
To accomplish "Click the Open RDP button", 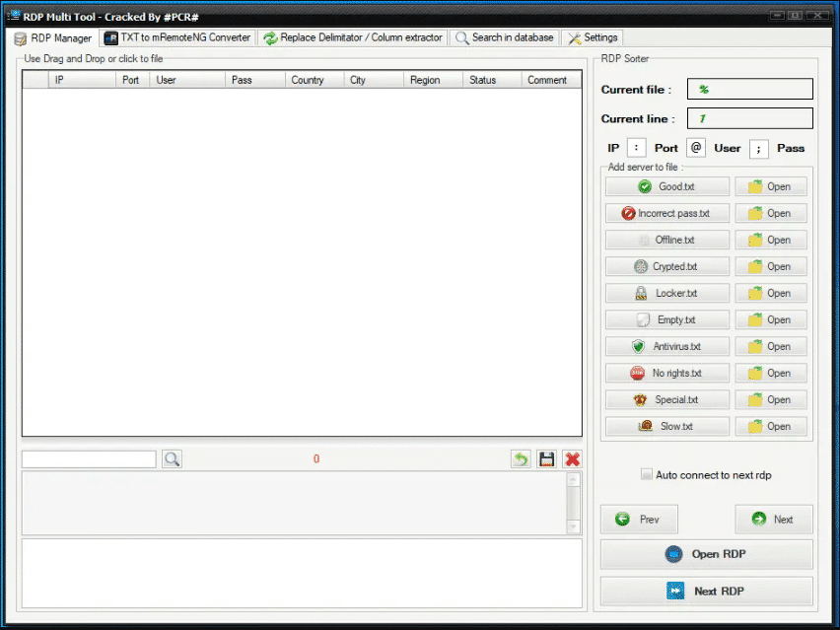I will pos(706,554).
